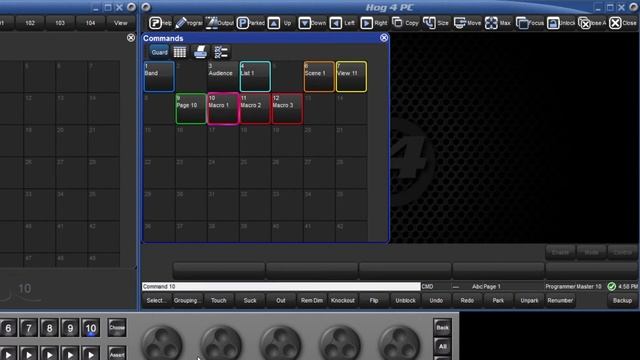Select command 10 Macro 1
This screenshot has width=640, height=360.
click(223, 109)
